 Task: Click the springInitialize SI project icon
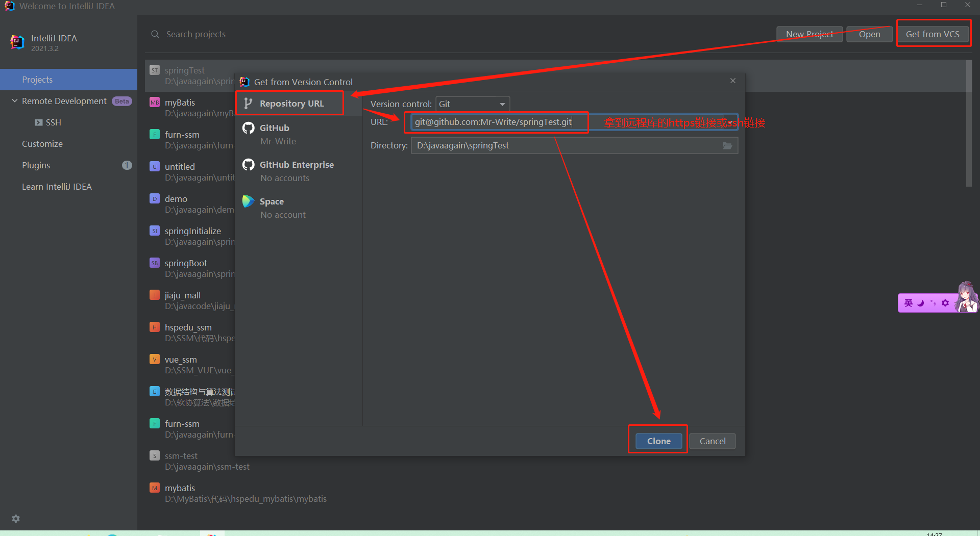[x=155, y=231]
